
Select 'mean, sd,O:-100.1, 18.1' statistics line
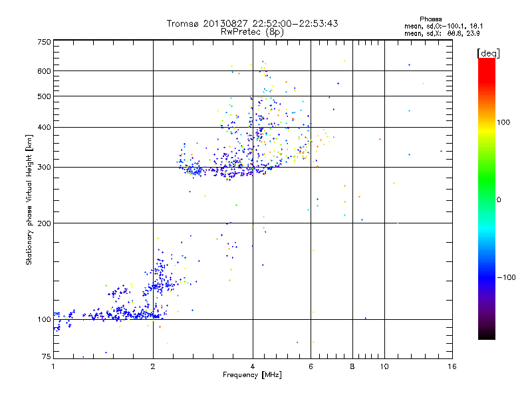444,26
